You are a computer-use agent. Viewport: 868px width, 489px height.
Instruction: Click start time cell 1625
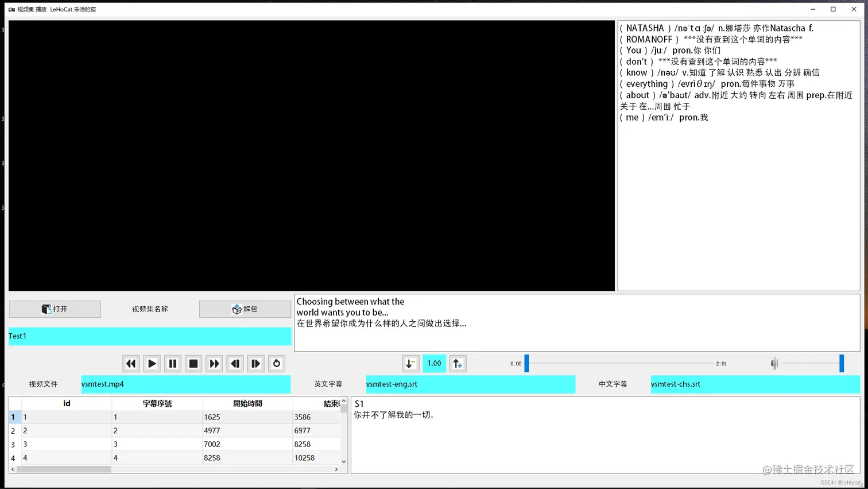247,417
